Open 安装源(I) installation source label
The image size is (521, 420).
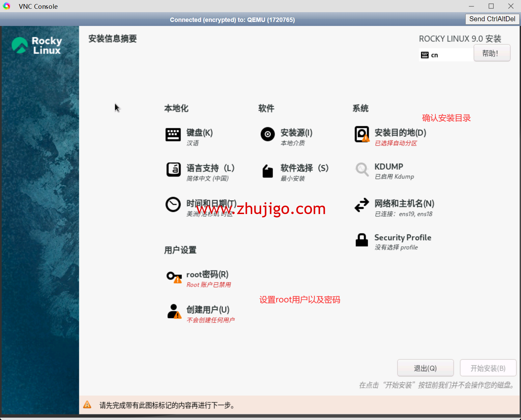(x=296, y=133)
